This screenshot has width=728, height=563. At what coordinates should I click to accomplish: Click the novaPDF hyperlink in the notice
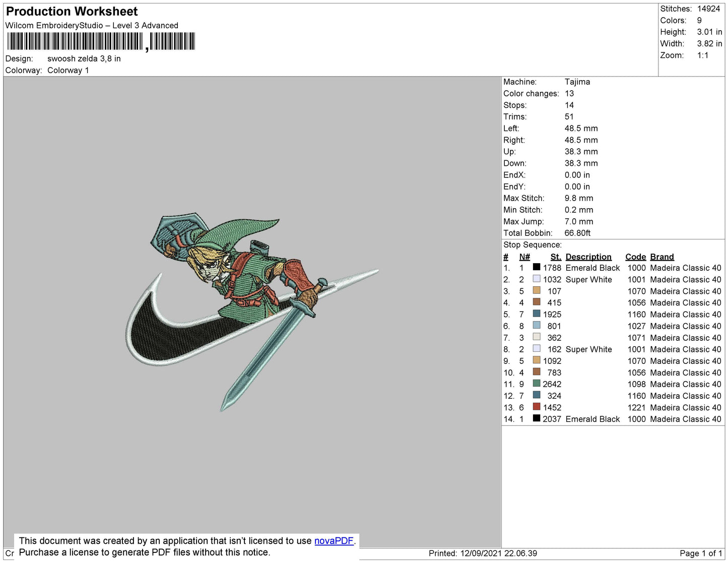click(334, 541)
